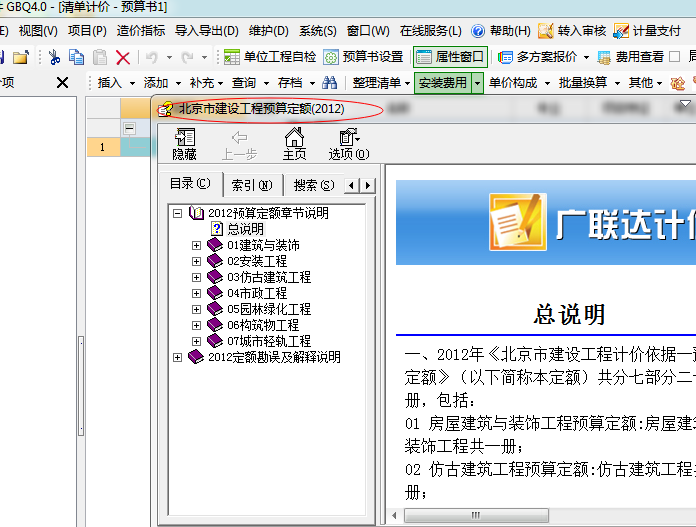Click the 预算书设置 gear icon button
Viewport: 696px width, 527px height.
(364, 57)
